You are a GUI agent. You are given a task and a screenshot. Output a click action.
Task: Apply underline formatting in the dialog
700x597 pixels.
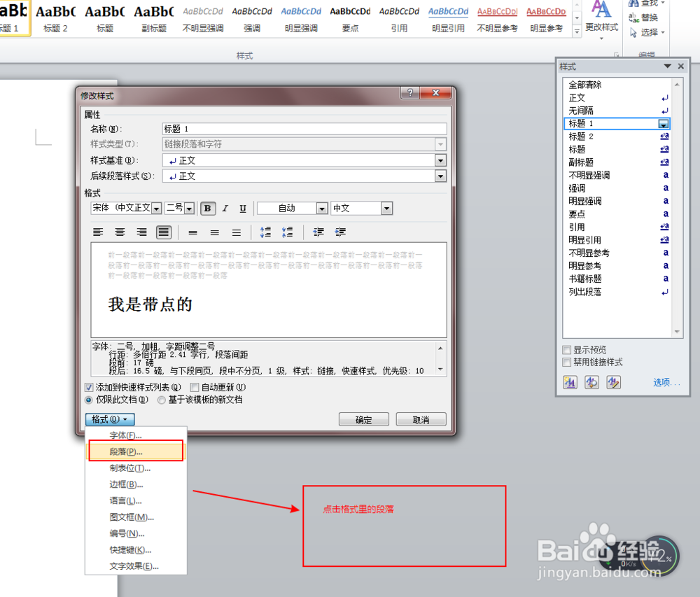[x=243, y=208]
